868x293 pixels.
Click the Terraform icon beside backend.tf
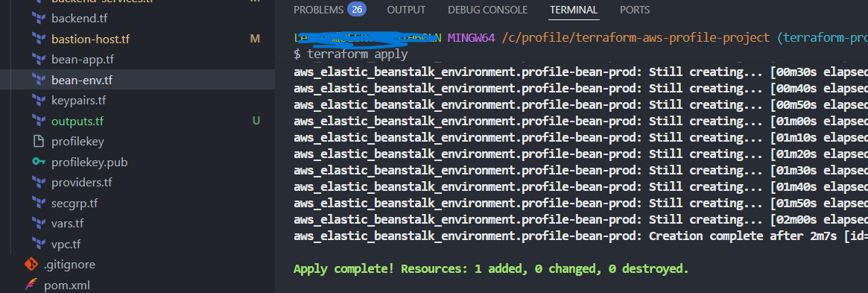click(38, 19)
